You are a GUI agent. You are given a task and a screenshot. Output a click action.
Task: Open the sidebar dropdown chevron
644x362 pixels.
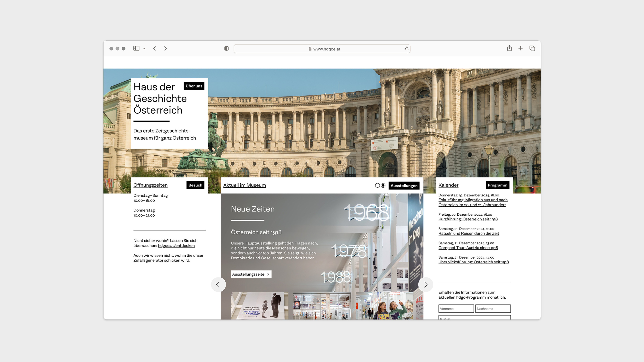[x=144, y=48]
